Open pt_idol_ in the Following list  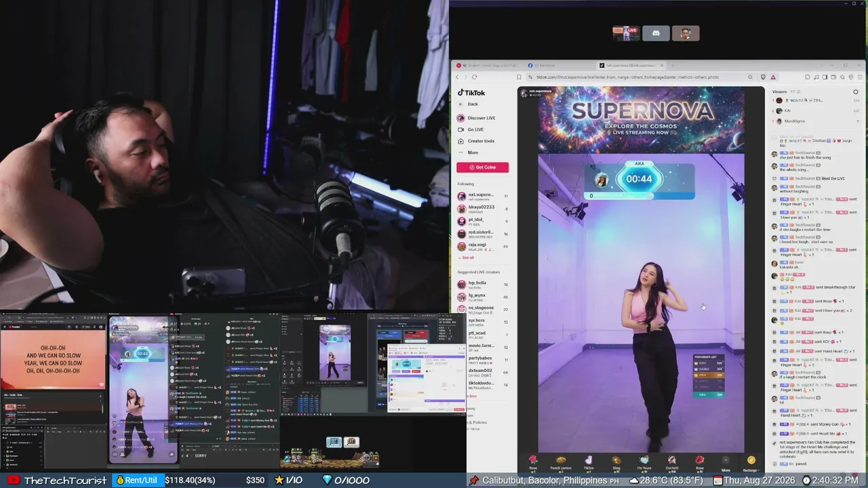pos(483,222)
